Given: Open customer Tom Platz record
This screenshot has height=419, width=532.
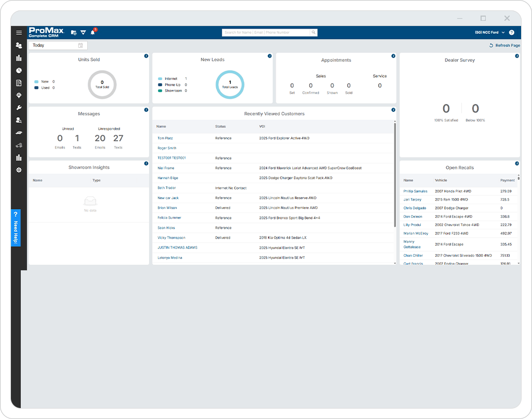Looking at the screenshot, I should (x=165, y=138).
